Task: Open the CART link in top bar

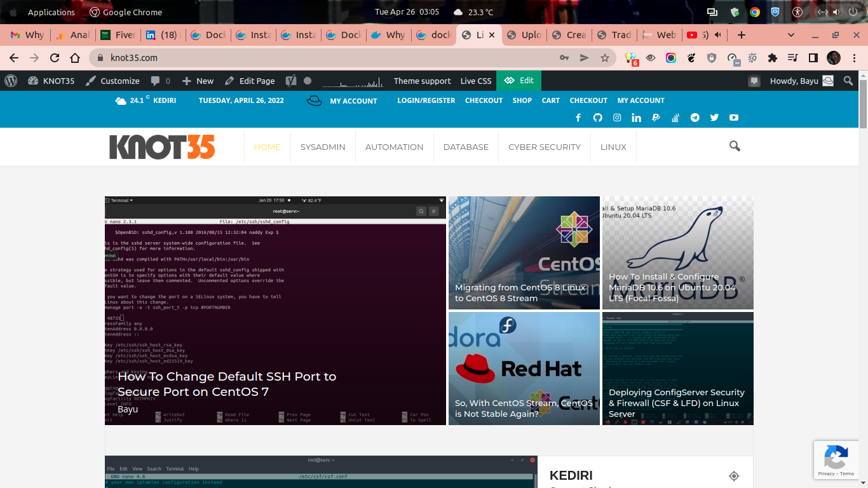Action: [551, 100]
